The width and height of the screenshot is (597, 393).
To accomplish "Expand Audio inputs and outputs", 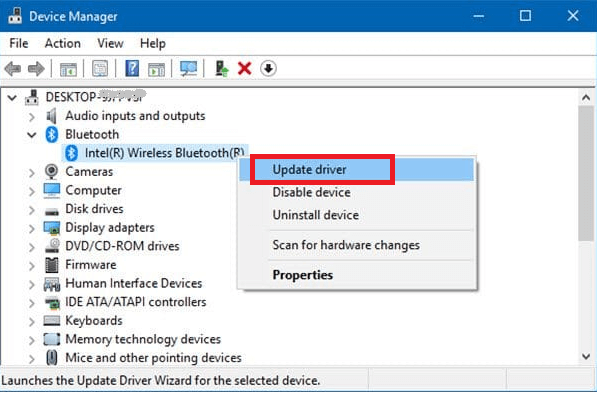I will (32, 117).
